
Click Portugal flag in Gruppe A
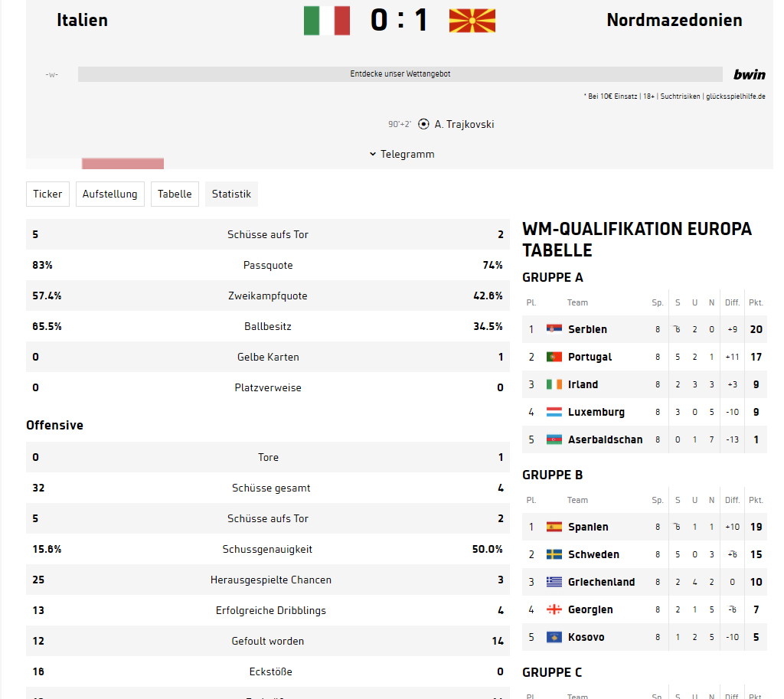click(x=554, y=357)
